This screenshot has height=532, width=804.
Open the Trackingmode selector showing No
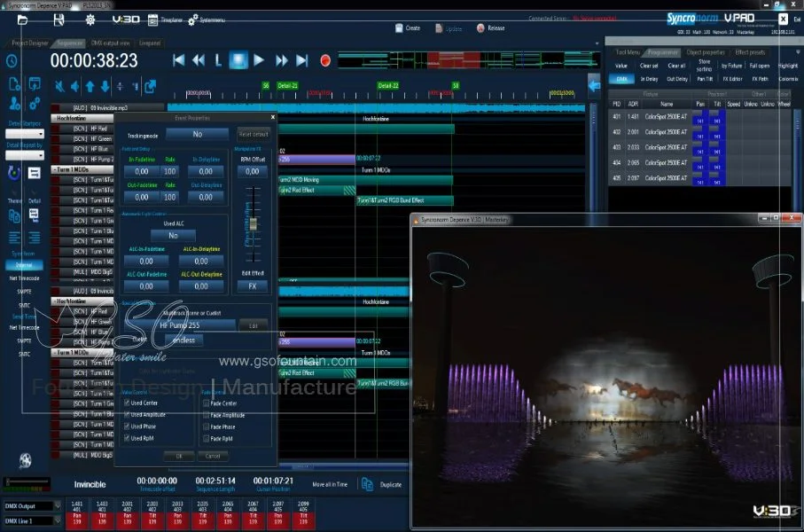pyautogui.click(x=198, y=134)
